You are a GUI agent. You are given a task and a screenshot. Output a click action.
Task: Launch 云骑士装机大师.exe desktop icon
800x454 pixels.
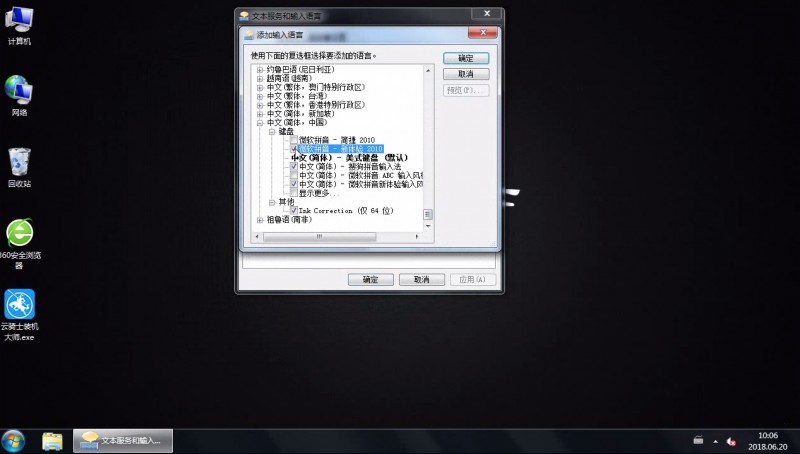(19, 315)
